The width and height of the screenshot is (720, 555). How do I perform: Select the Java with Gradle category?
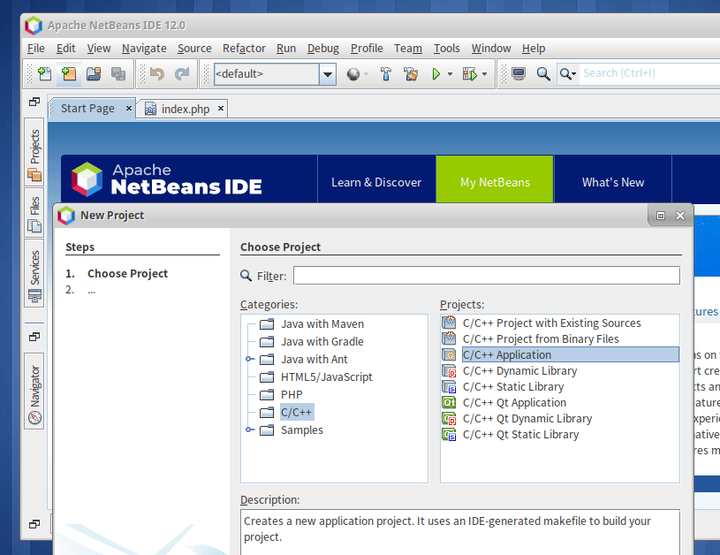pyautogui.click(x=322, y=342)
